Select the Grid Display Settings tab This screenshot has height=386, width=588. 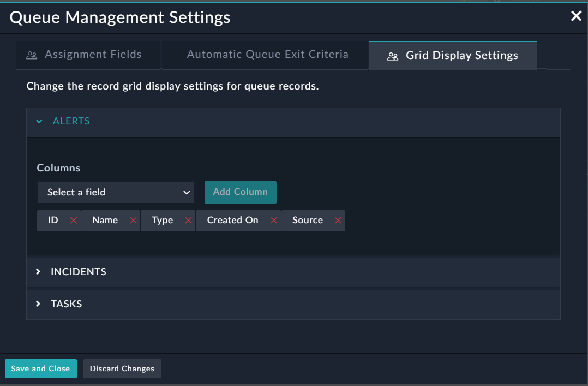point(461,55)
